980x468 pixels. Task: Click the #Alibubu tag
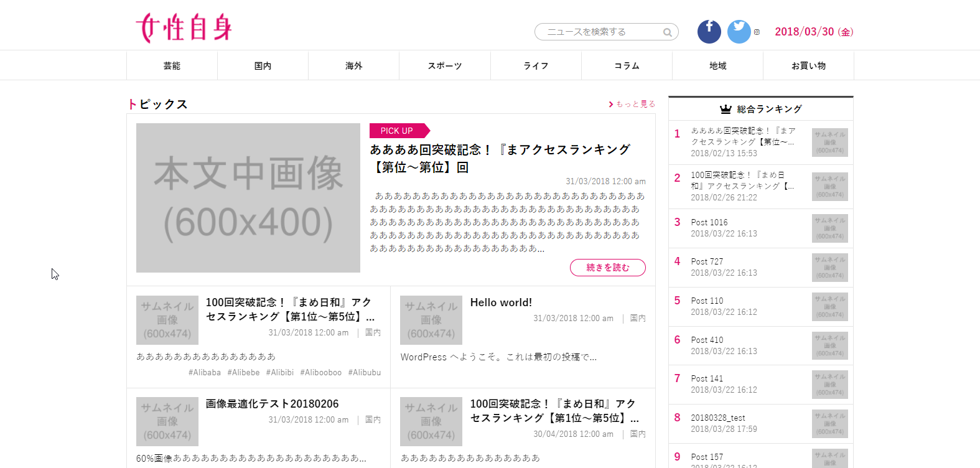pyautogui.click(x=365, y=373)
